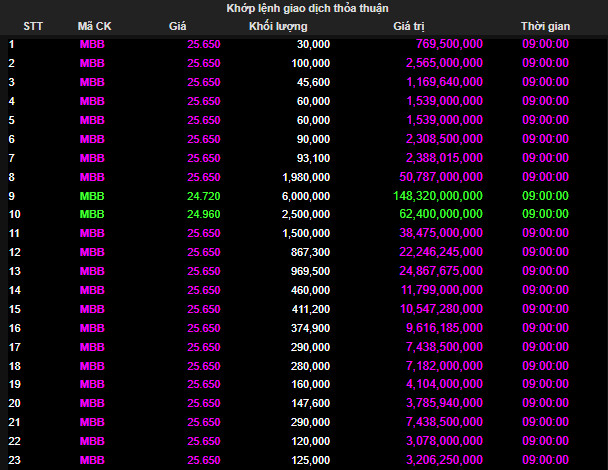This screenshot has width=608, height=470.
Task: Click the STT column header
Action: click(x=33, y=26)
